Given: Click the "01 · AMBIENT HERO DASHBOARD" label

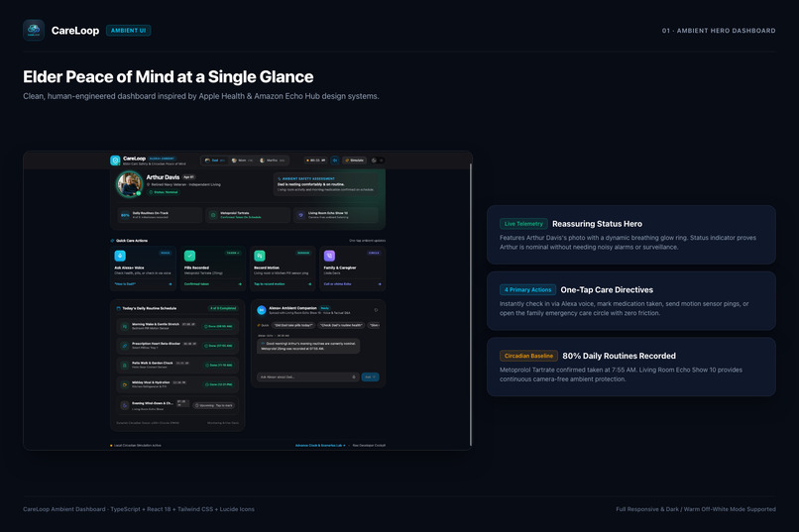Looking at the screenshot, I should click(719, 31).
